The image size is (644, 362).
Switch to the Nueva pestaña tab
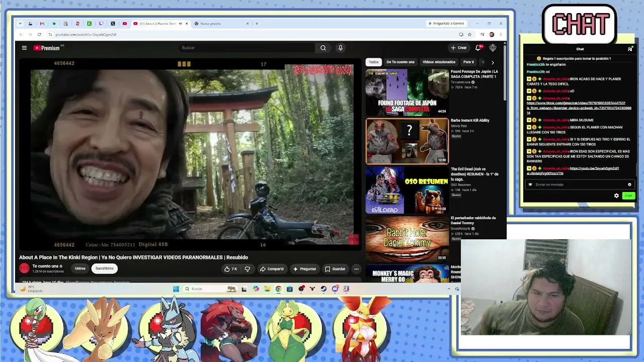click(221, 24)
